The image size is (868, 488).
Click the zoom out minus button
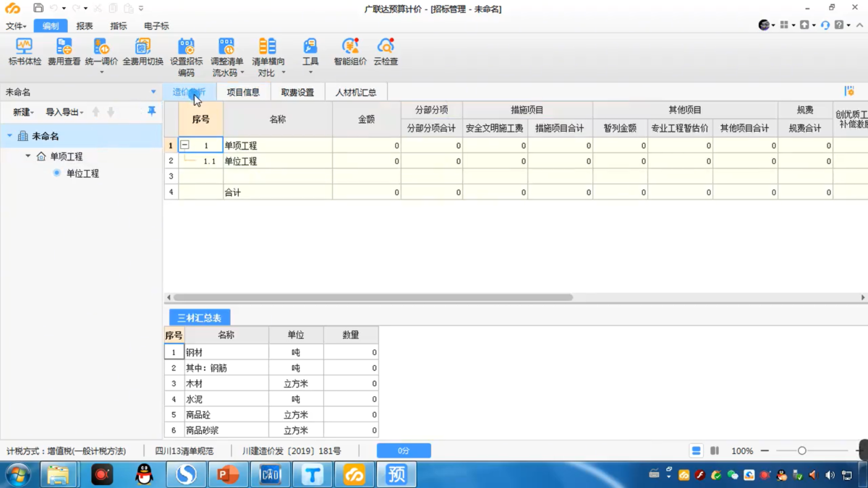pos(765,450)
